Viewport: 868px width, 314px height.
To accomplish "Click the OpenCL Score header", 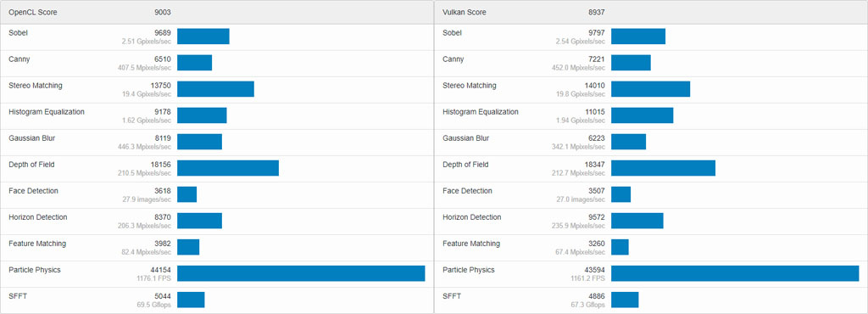I will point(33,12).
